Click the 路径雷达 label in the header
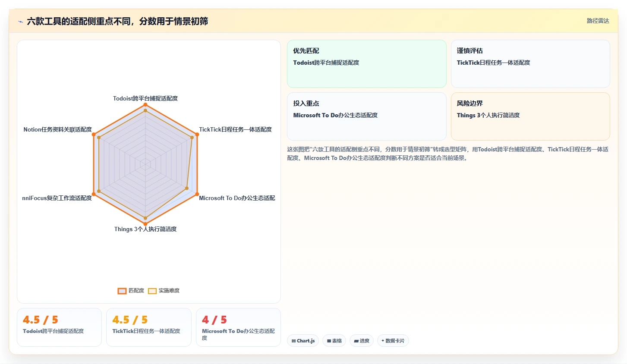The height and width of the screenshot is (364, 627). click(x=598, y=21)
